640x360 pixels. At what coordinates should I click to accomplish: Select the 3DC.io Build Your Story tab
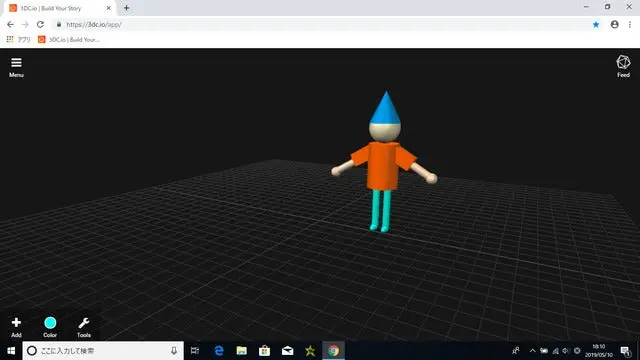(60, 8)
